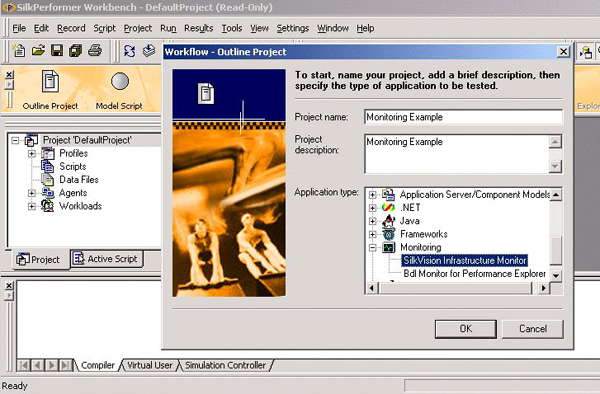Click application type list scroll-down arrow
Viewport: 600px width, 394px height.
tap(556, 275)
